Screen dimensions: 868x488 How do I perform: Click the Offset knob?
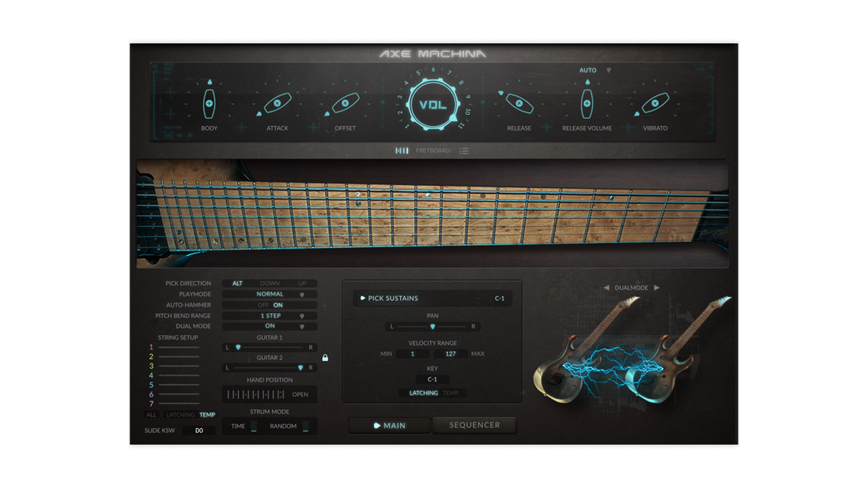345,104
